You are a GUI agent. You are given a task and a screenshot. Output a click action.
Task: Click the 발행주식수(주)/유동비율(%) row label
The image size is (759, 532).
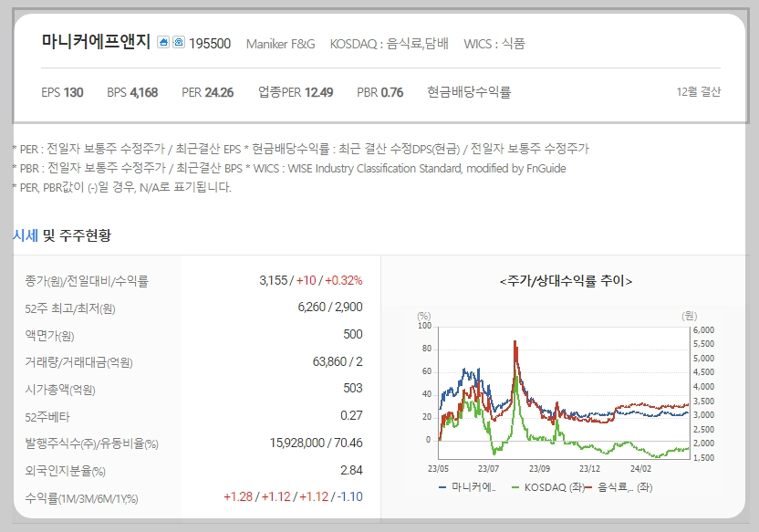[x=91, y=443]
